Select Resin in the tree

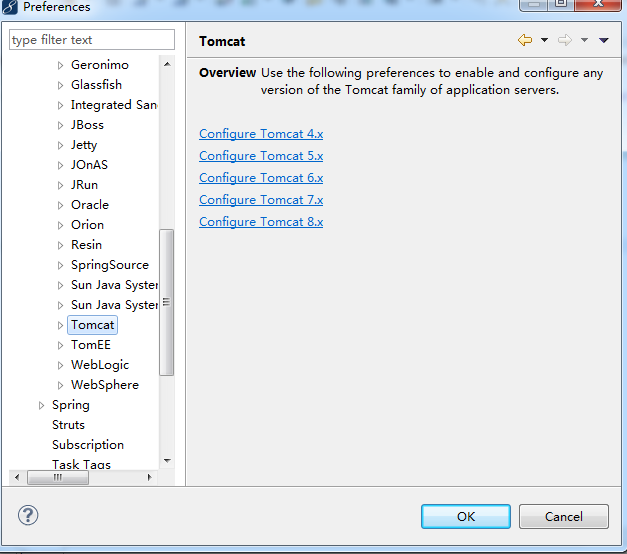[x=86, y=245]
